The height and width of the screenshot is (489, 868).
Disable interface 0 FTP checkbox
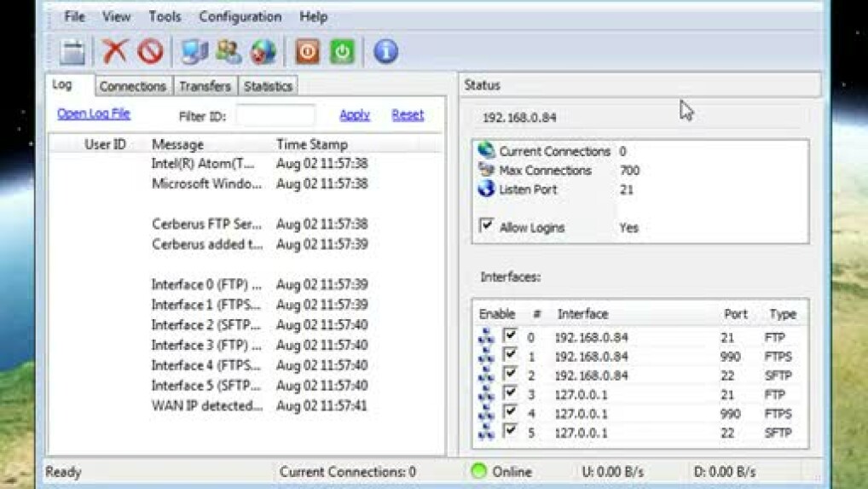click(510, 335)
